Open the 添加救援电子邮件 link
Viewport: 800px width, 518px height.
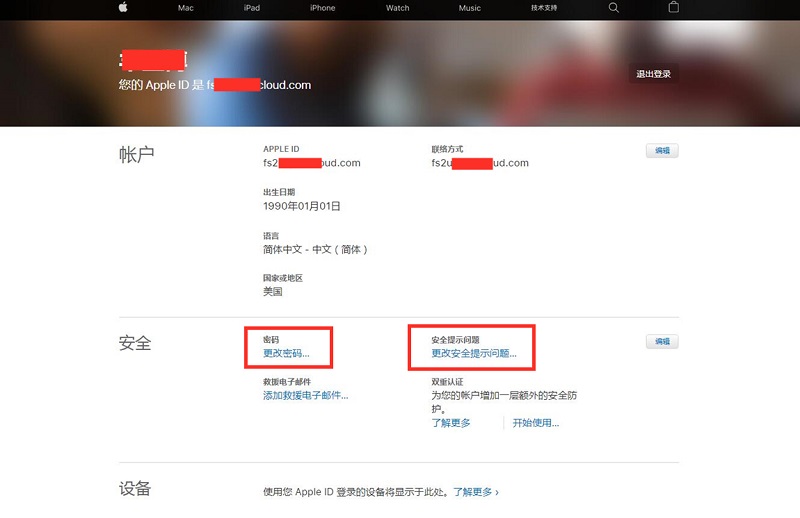(x=306, y=395)
